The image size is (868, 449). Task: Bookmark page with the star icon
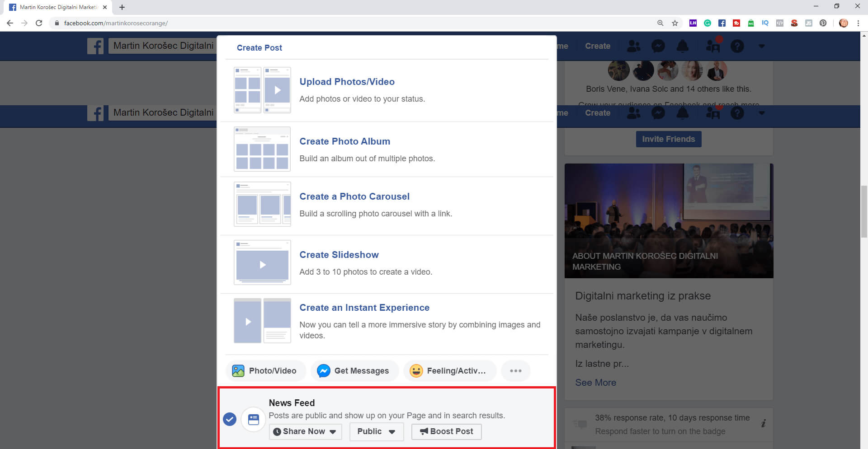(x=675, y=23)
